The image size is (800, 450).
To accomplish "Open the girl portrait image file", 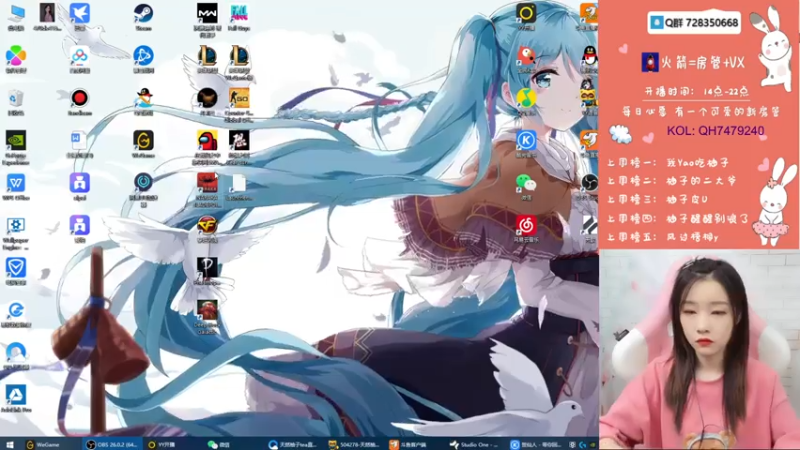I will click(x=47, y=15).
